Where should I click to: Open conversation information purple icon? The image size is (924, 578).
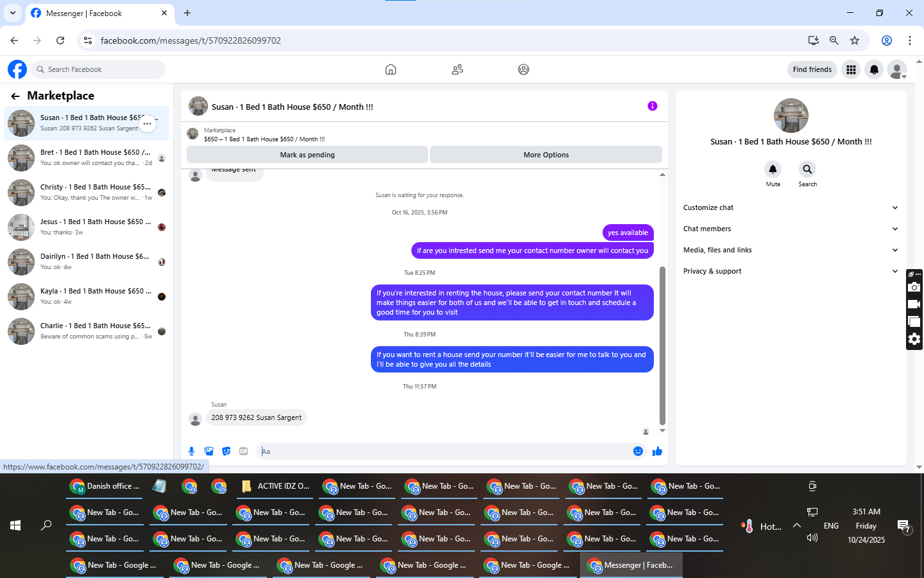click(x=653, y=106)
